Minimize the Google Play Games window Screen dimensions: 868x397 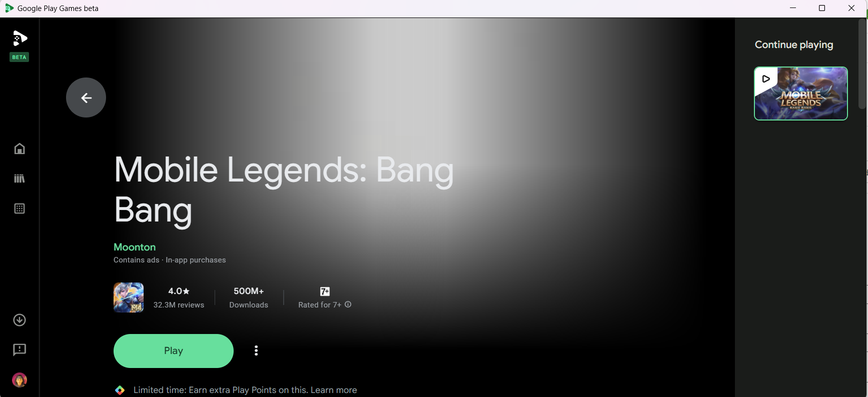(x=793, y=8)
